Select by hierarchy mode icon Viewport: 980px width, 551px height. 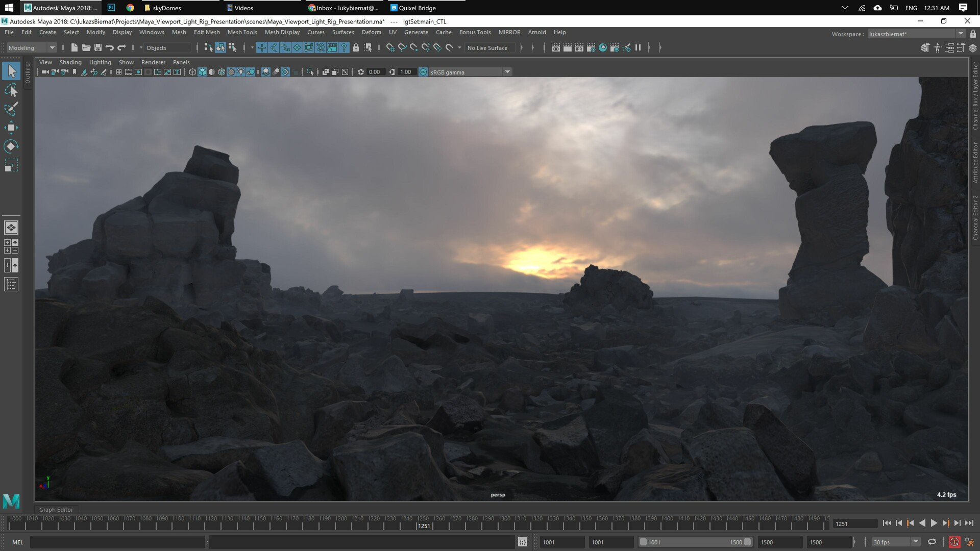(x=208, y=47)
